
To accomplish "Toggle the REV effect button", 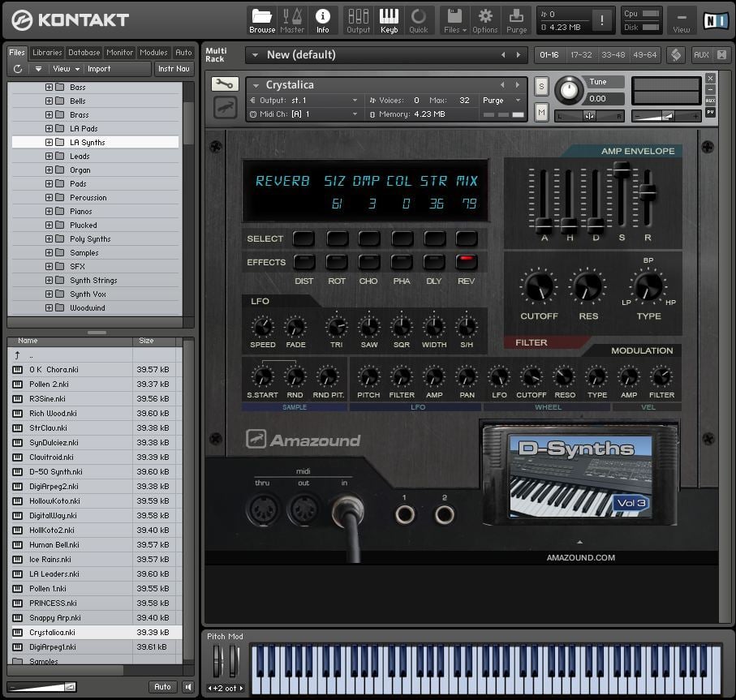I will click(x=466, y=262).
